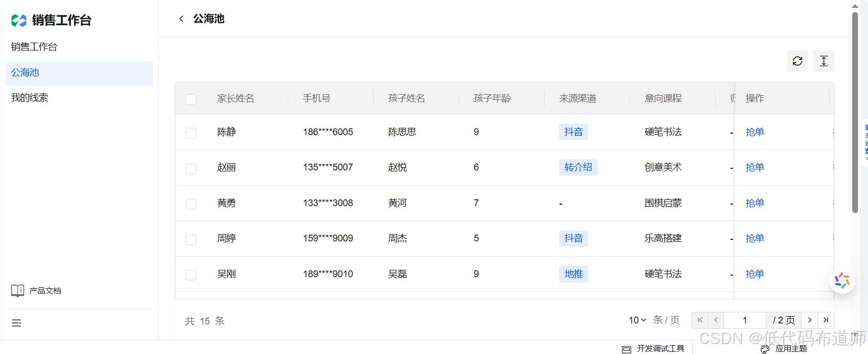
Task: Click child name 周杰
Action: [x=397, y=238]
